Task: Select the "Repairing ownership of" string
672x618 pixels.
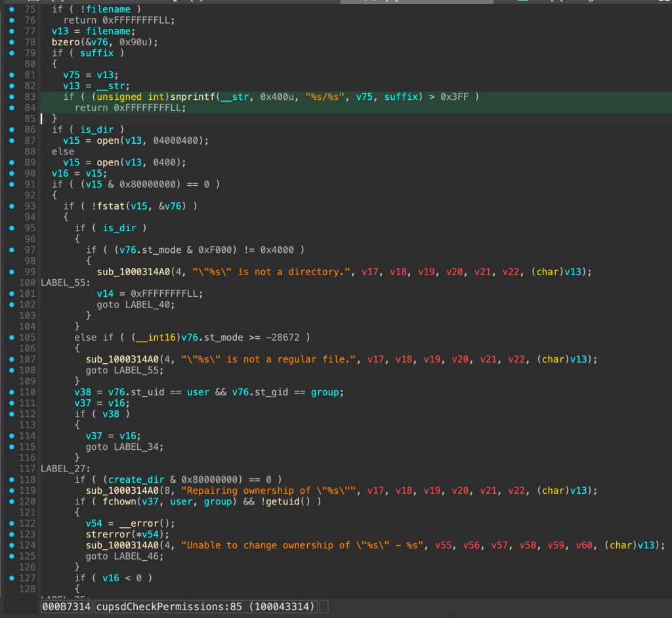Action: pos(268,491)
